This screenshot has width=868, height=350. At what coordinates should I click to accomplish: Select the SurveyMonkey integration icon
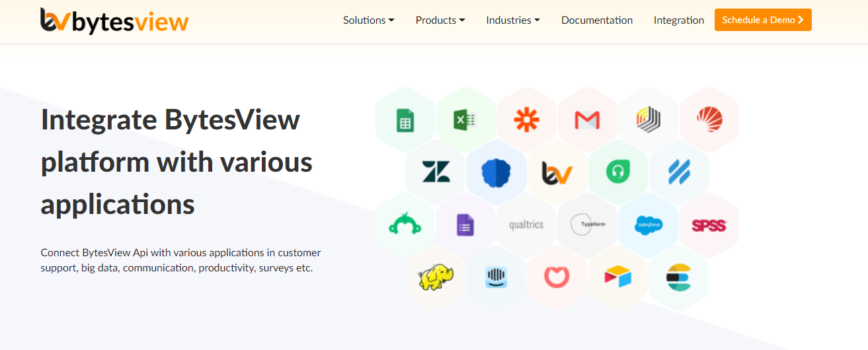(x=405, y=225)
